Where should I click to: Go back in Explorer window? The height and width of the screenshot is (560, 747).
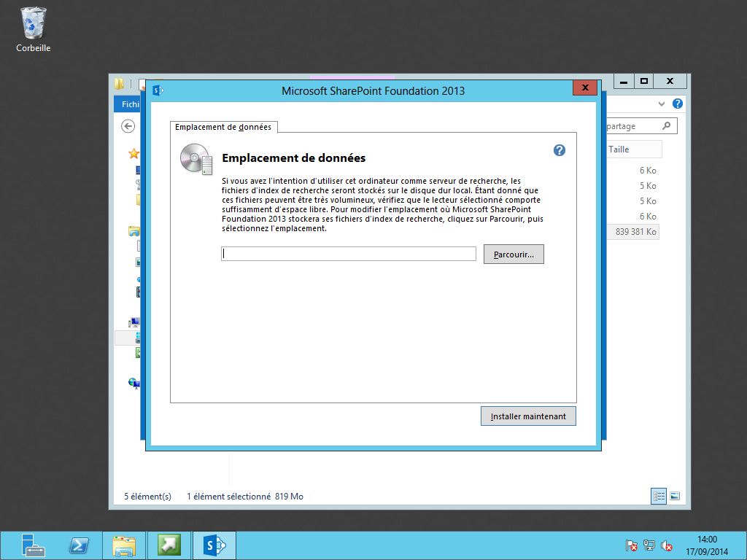tap(128, 126)
